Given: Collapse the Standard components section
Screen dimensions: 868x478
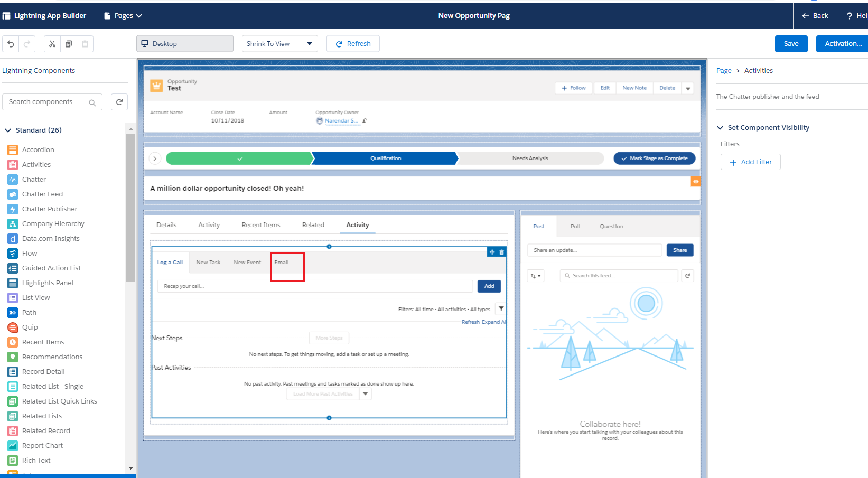Looking at the screenshot, I should pyautogui.click(x=8, y=130).
